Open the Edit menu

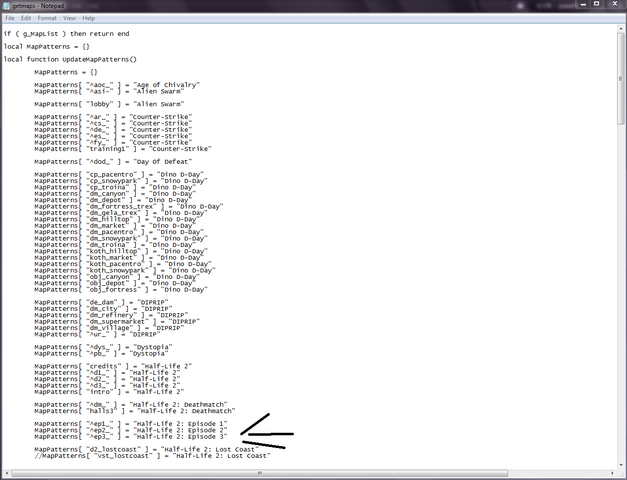[x=26, y=18]
